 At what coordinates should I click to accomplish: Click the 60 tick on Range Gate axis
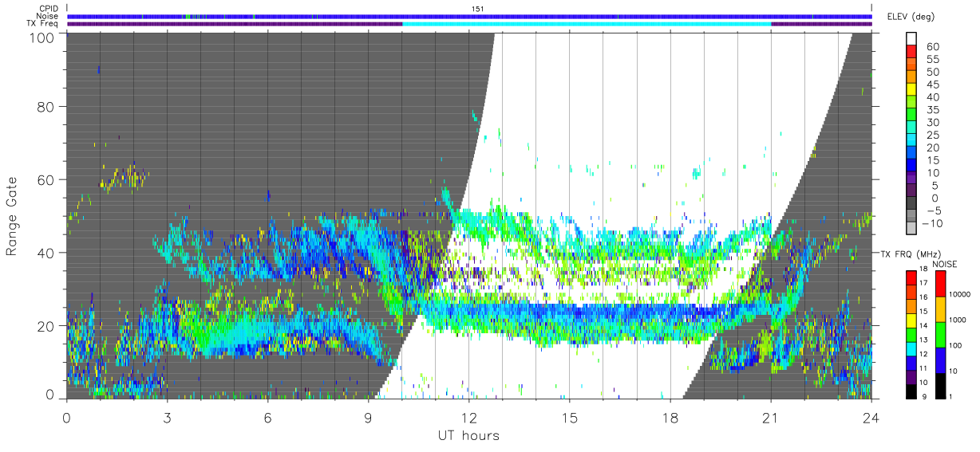pos(46,179)
